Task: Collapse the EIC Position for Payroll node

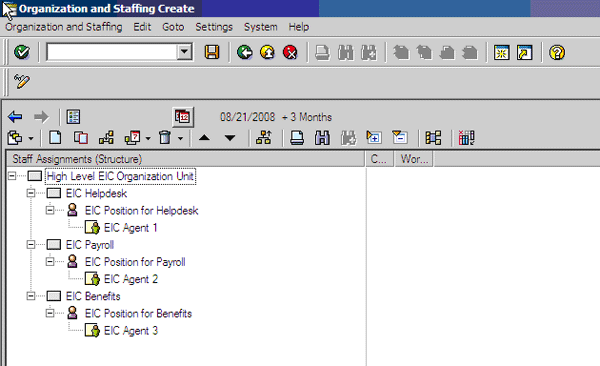Action: pyautogui.click(x=50, y=261)
